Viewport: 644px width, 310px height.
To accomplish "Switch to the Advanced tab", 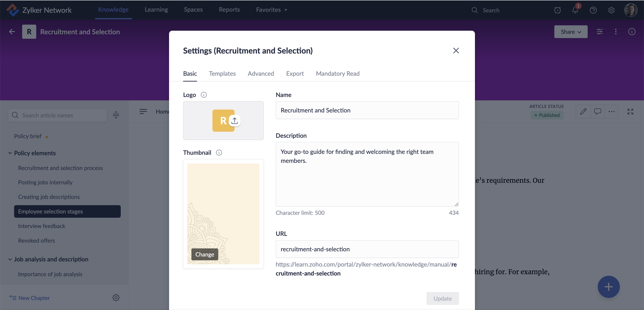I will click(x=261, y=74).
